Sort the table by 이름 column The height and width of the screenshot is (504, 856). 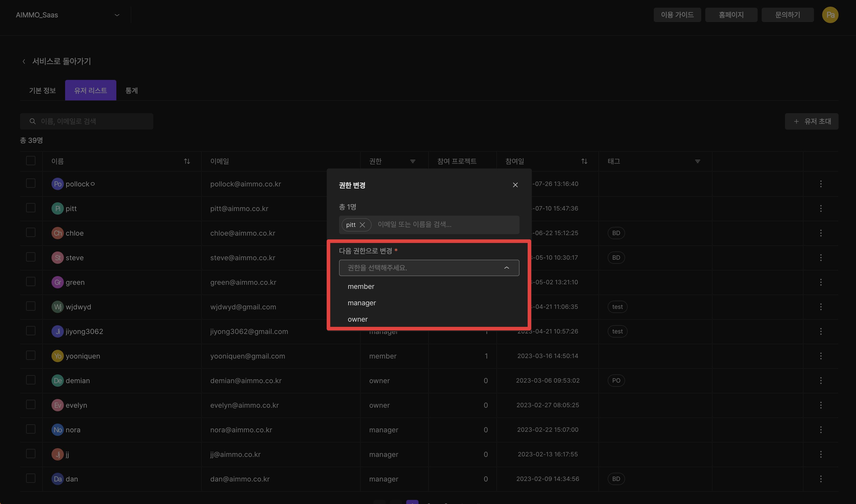(x=187, y=161)
